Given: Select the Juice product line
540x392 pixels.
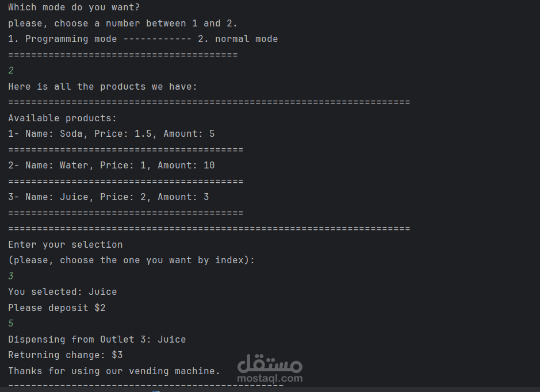Looking at the screenshot, I should tap(108, 197).
